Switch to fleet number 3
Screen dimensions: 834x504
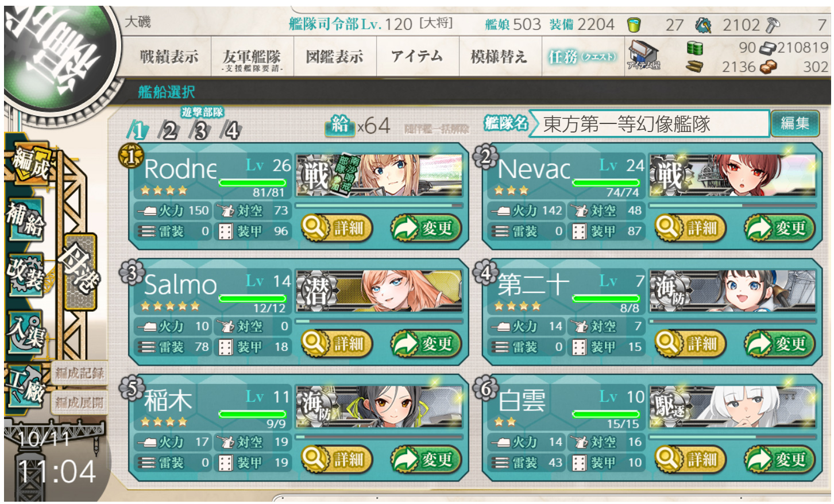(200, 130)
